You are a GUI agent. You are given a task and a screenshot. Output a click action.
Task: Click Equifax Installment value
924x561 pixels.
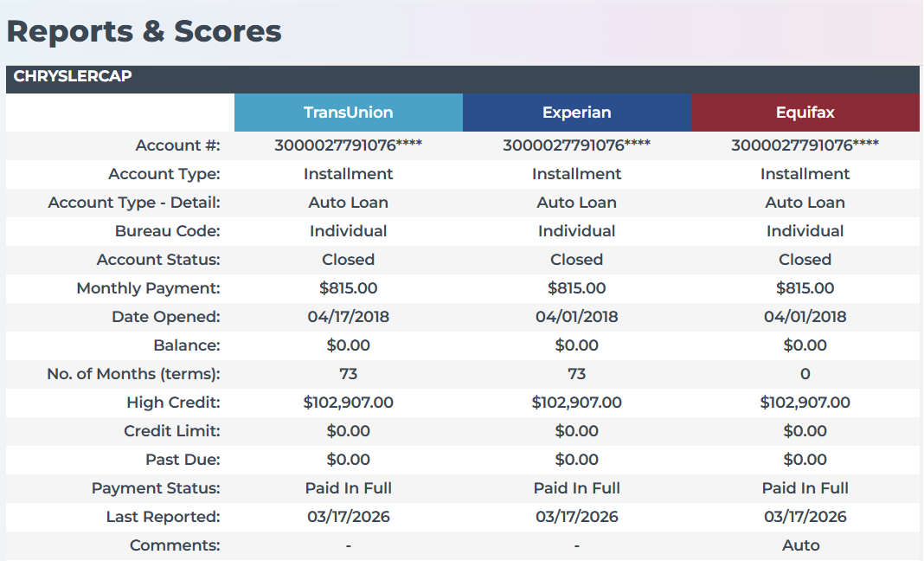pos(805,174)
